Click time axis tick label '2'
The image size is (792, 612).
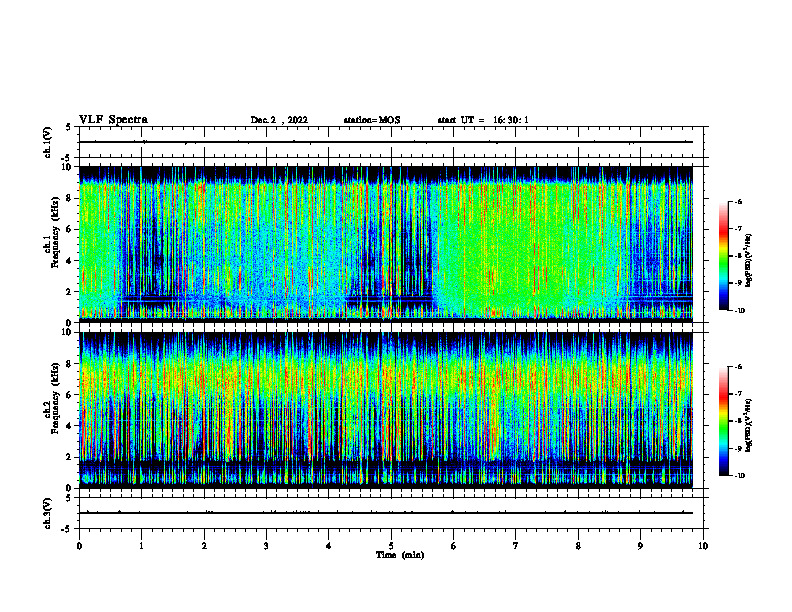coord(204,546)
